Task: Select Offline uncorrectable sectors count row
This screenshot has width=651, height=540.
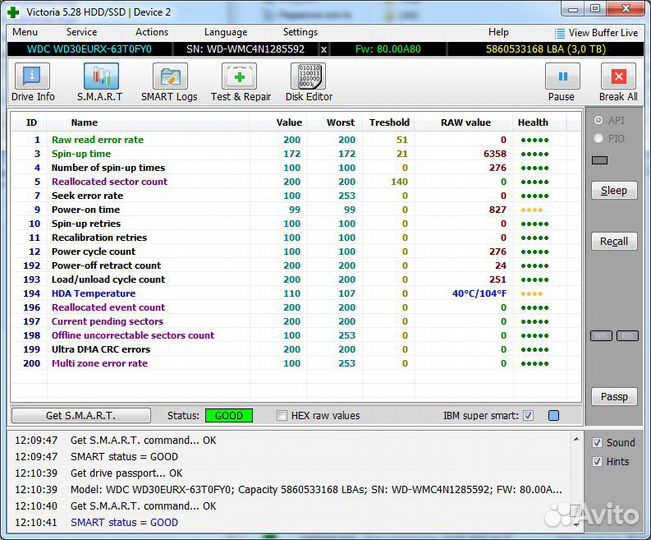Action: 296,335
